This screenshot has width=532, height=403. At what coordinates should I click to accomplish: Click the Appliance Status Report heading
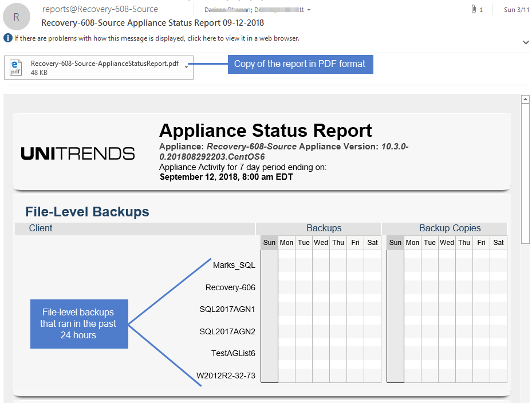click(265, 131)
